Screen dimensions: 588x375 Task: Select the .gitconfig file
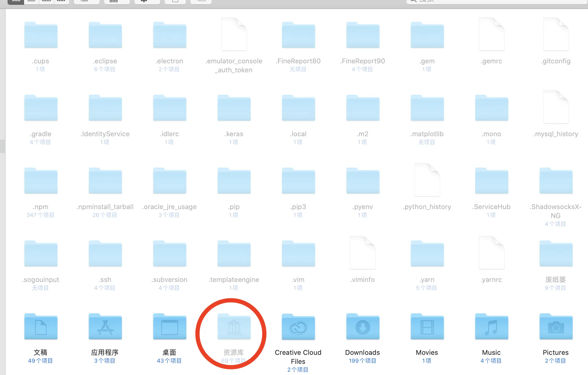[x=556, y=34]
